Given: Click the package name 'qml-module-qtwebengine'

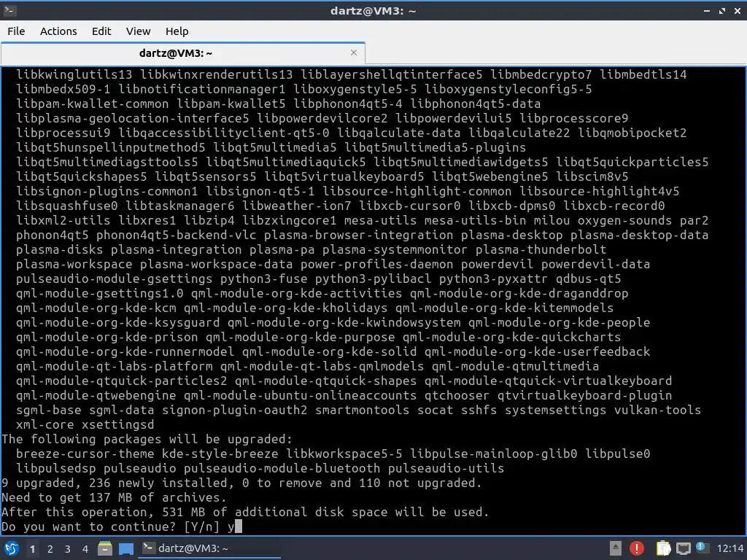Looking at the screenshot, I should [x=96, y=395].
